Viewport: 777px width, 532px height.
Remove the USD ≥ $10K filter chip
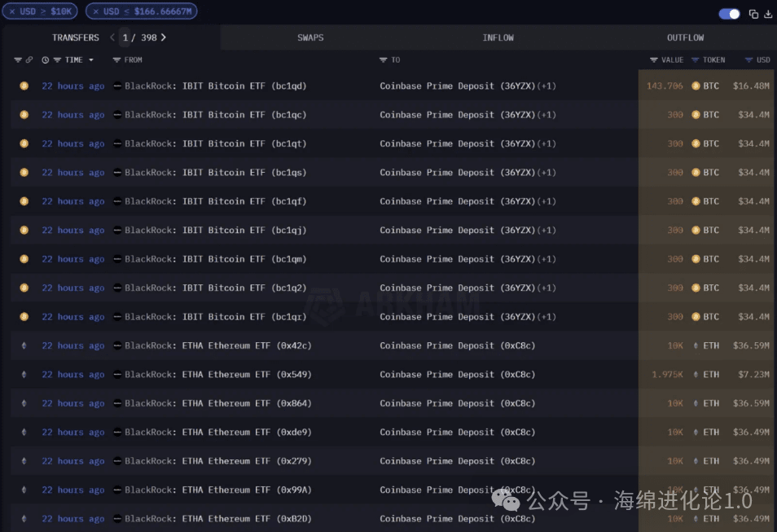(x=12, y=11)
